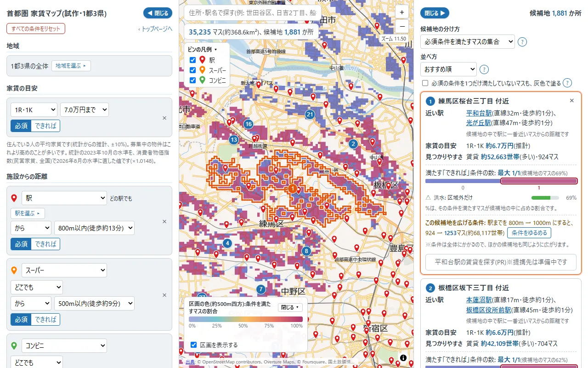
Task: Set スーパー condition to できれば
Action: click(x=45, y=319)
